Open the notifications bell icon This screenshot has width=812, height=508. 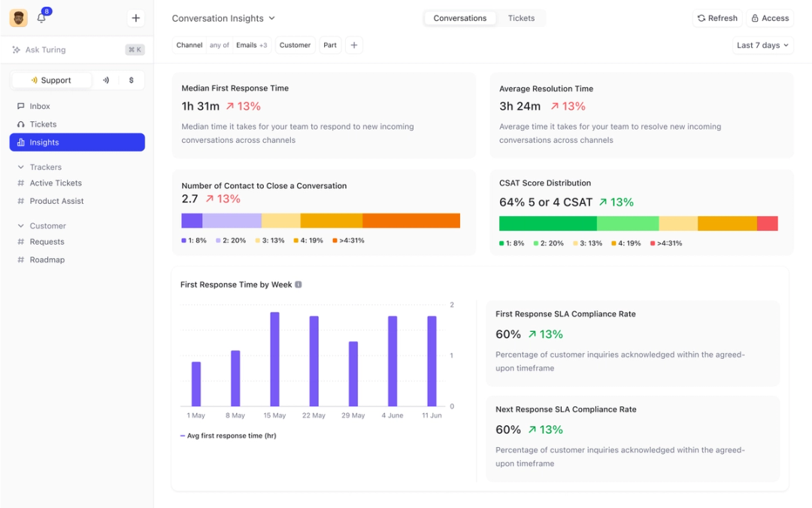pyautogui.click(x=41, y=17)
